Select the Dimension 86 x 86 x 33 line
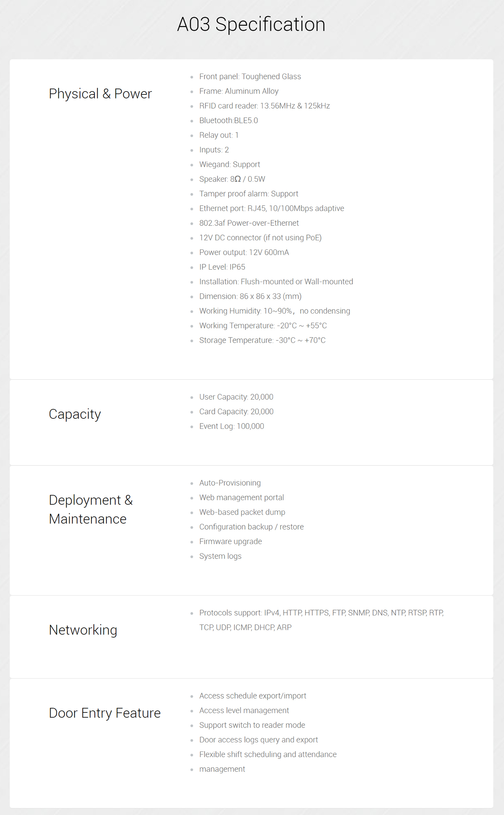Viewport: 504px width, 815px height. [x=250, y=296]
